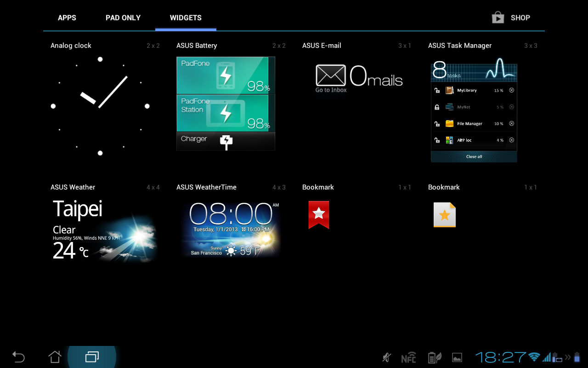Viewport: 588px width, 368px height.
Task: Click the Wi-Fi signal icon
Action: (534, 357)
